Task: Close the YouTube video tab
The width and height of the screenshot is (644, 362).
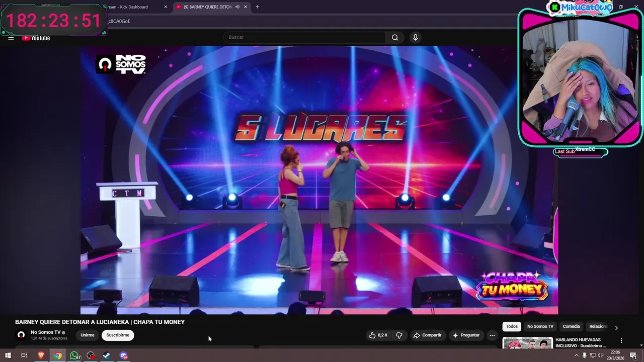Action: (246, 7)
